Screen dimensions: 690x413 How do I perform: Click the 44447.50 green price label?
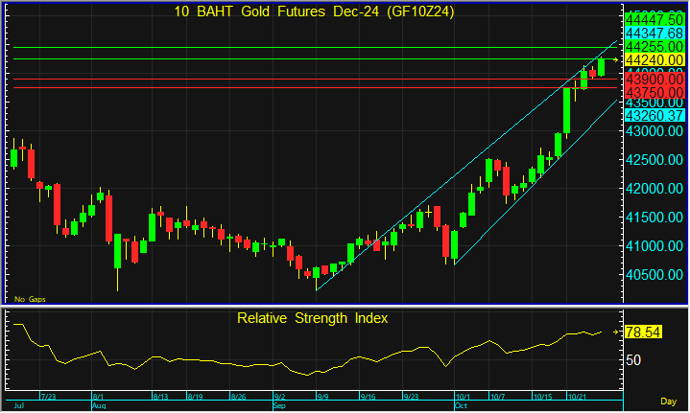click(x=654, y=19)
